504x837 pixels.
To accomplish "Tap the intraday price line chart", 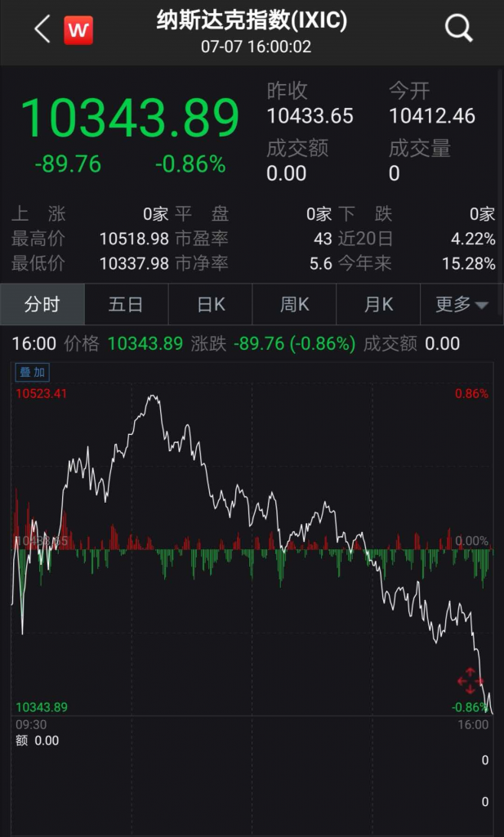I will [252, 539].
